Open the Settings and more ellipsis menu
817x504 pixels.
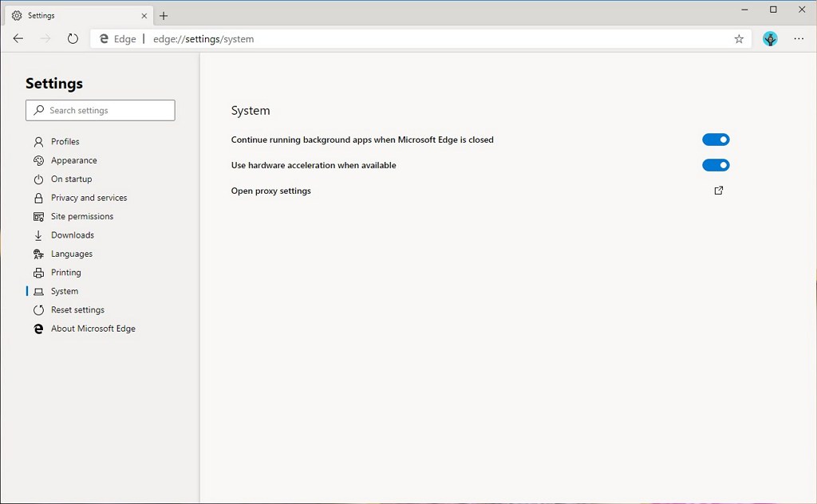(799, 38)
